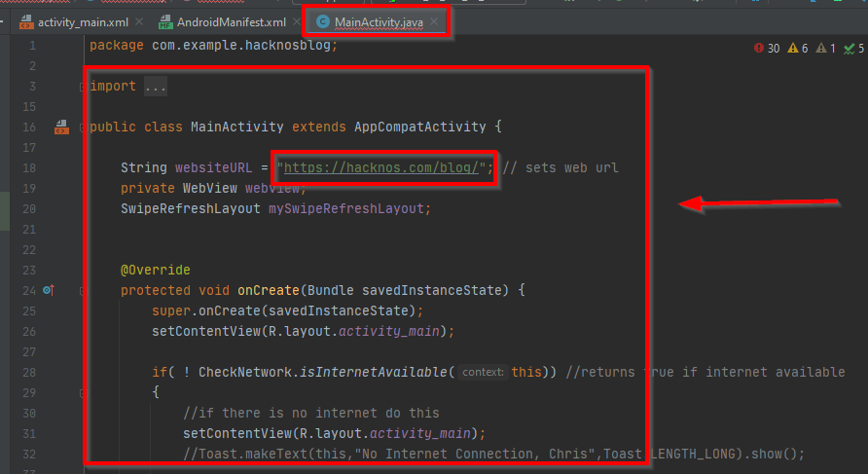Click the 'context:' parameter hint

point(483,372)
